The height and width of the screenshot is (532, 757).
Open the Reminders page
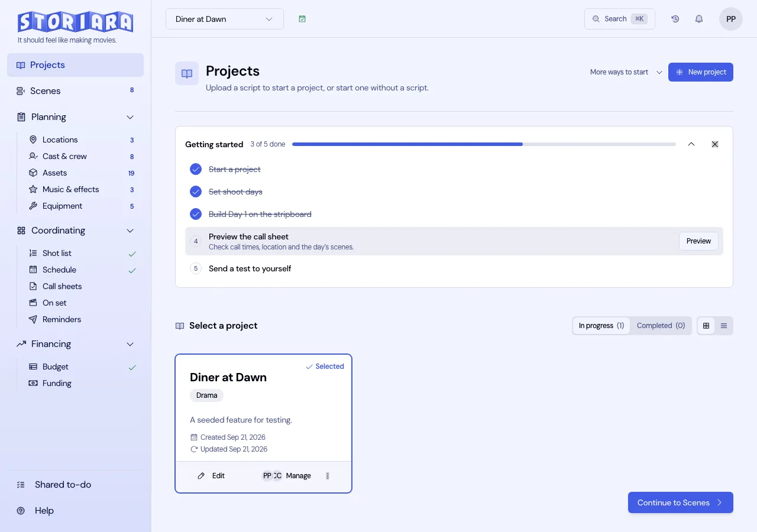82,319
